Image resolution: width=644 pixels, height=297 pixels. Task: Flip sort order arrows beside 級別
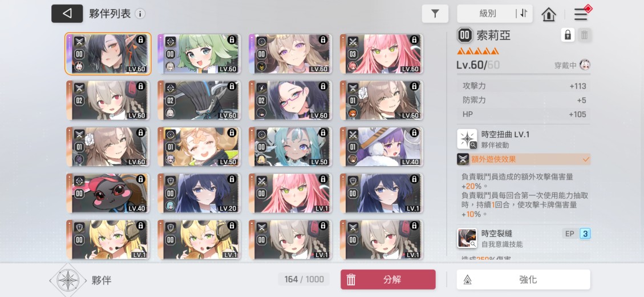524,14
